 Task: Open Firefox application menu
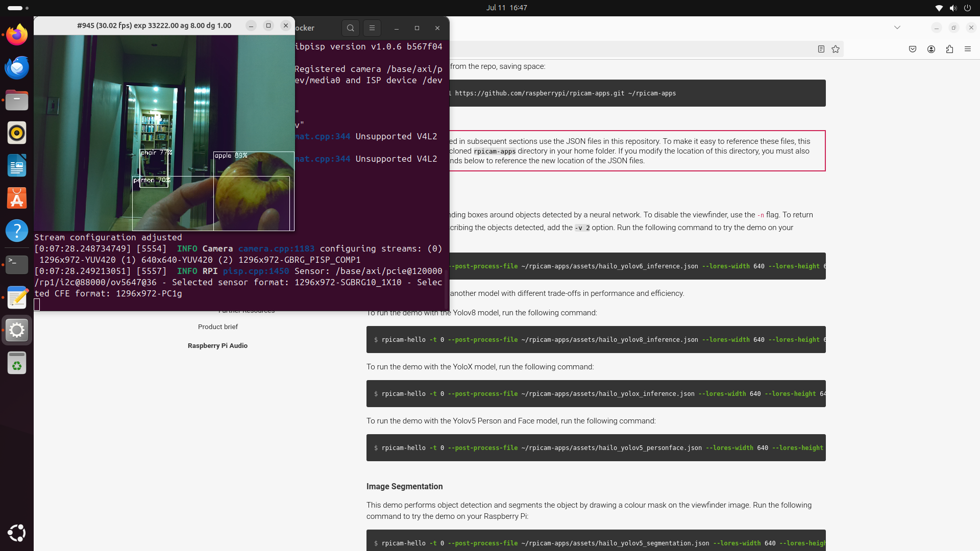click(x=968, y=49)
